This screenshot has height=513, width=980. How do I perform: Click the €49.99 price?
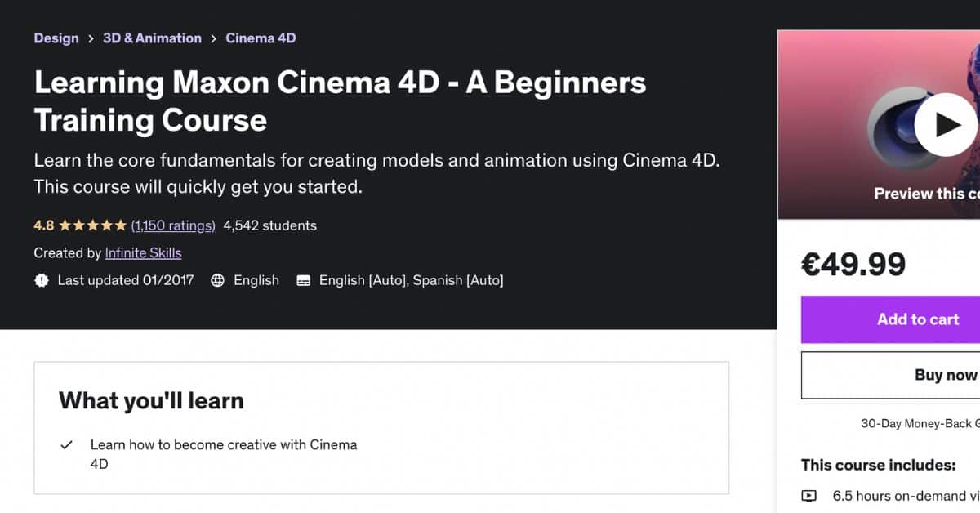click(854, 263)
